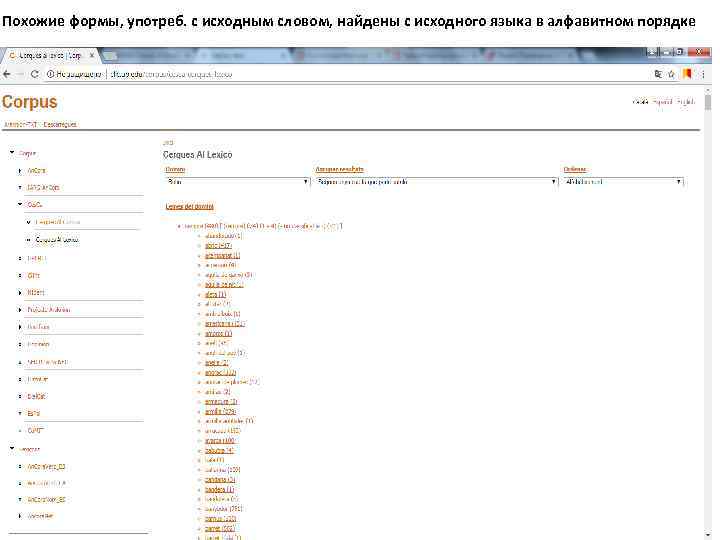Click the translate page icon in the address bar
This screenshot has height=540, width=720.
658,74
